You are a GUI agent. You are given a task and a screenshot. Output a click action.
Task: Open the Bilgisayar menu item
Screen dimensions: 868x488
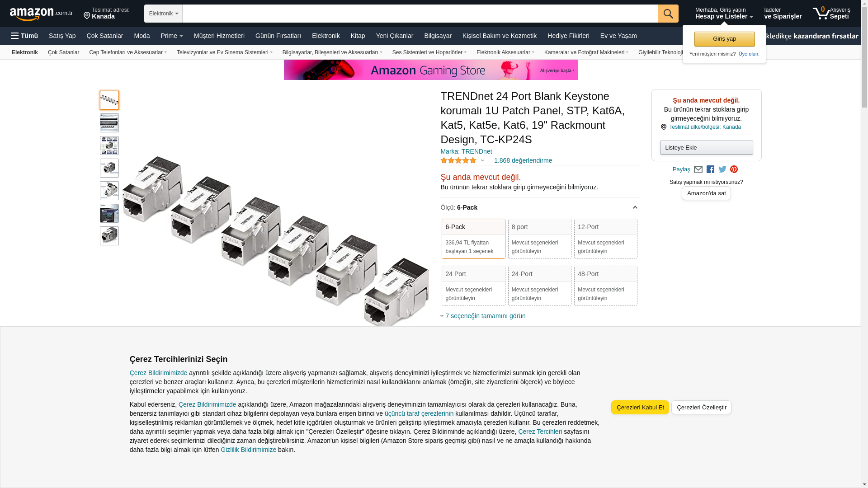[438, 36]
